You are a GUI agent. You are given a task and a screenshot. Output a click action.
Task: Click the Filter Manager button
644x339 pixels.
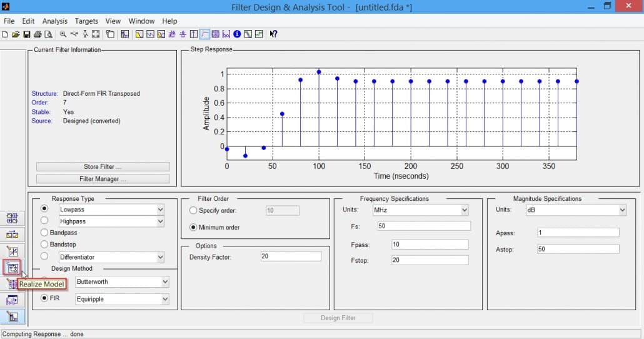pyautogui.click(x=103, y=179)
